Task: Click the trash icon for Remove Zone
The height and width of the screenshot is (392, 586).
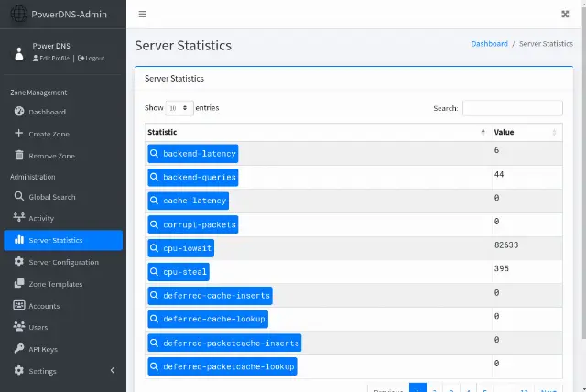Action: (19, 155)
